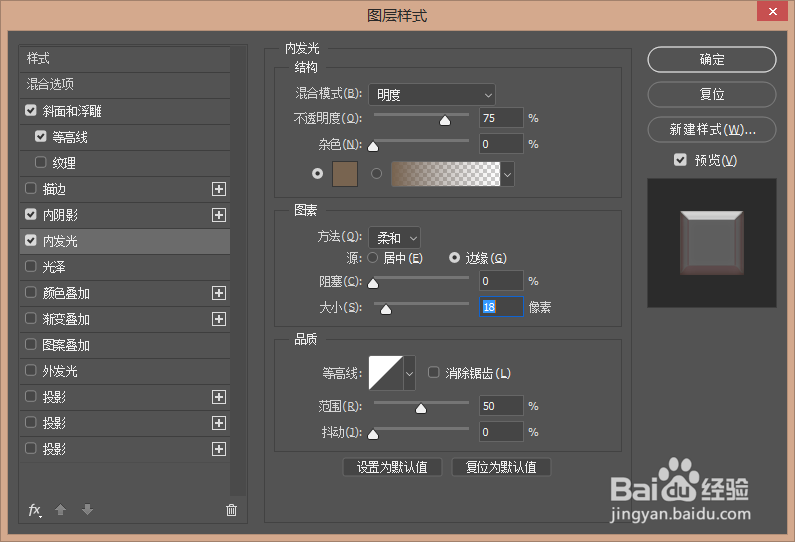
Task: Click the 阻塞 value field
Action: coord(501,281)
